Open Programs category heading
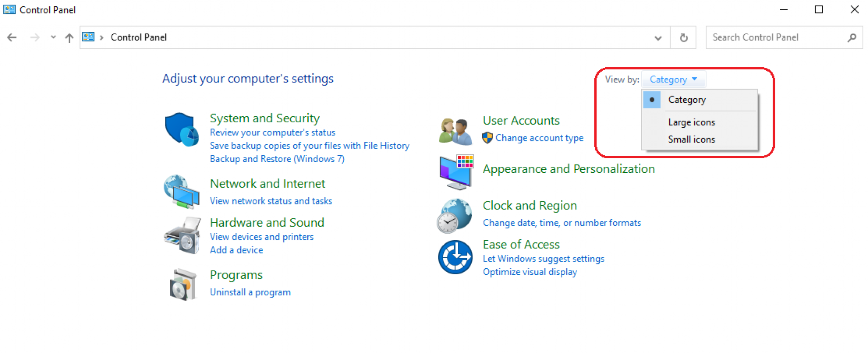The width and height of the screenshot is (868, 353). pyautogui.click(x=236, y=275)
